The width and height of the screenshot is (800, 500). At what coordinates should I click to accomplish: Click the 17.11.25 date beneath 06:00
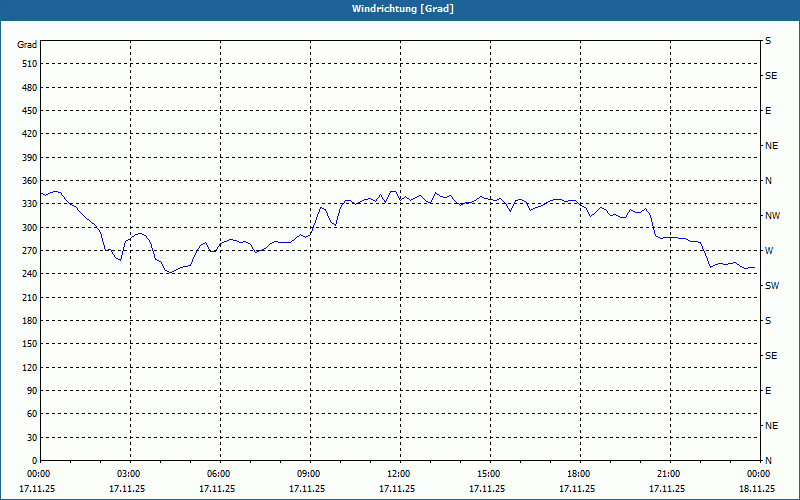coord(217,488)
